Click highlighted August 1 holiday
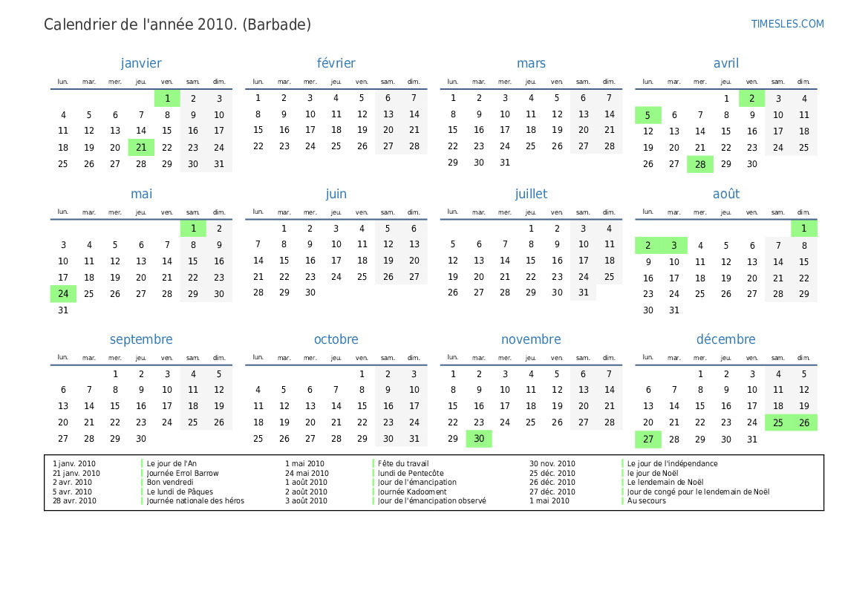 [x=804, y=229]
